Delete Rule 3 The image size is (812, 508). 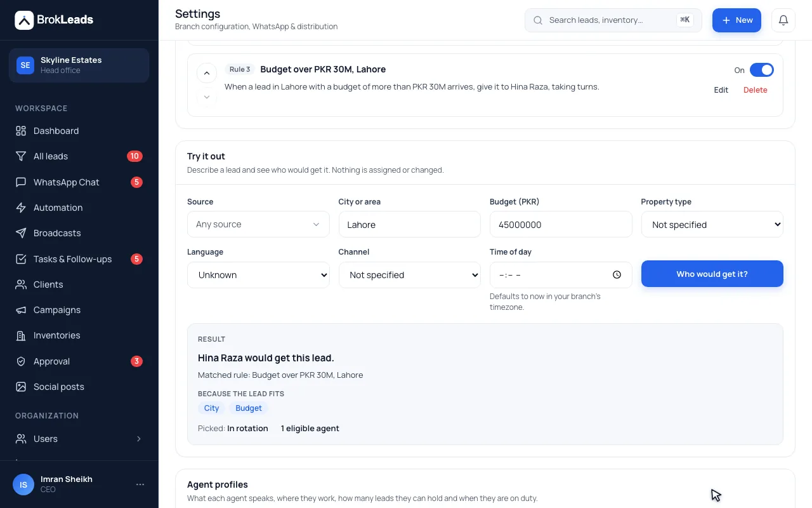click(755, 90)
